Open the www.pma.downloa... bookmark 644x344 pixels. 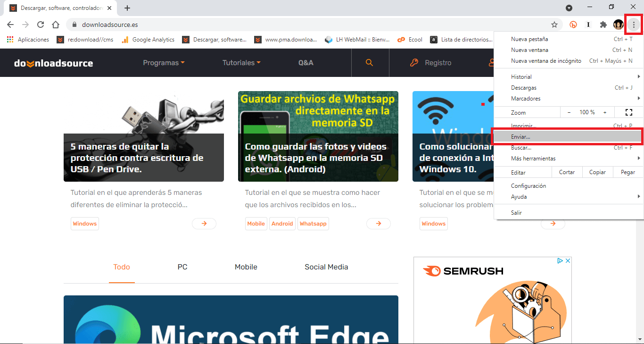pos(286,40)
